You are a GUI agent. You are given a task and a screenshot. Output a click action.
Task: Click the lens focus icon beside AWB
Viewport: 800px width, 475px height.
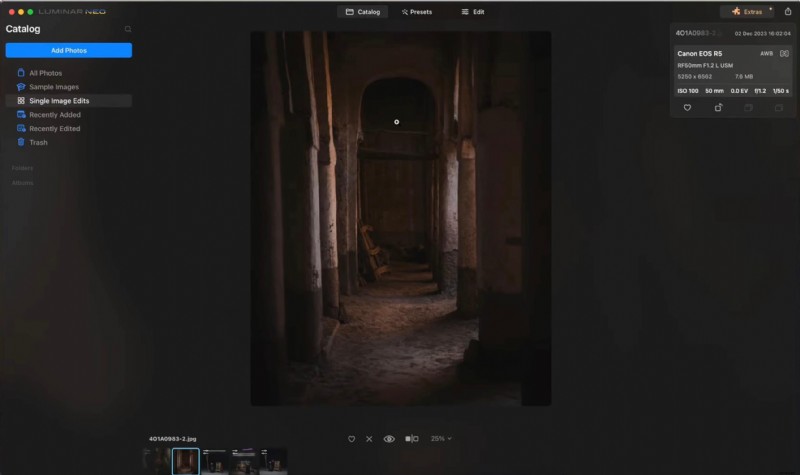tap(784, 54)
